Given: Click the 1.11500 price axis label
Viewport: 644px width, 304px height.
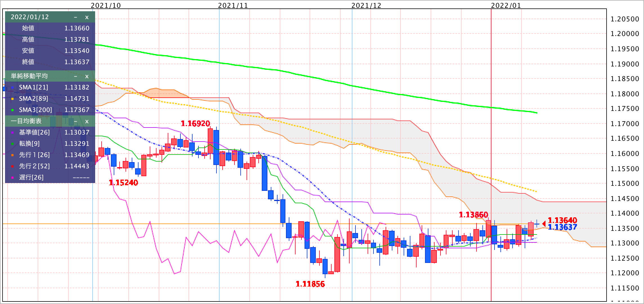Looking at the screenshot, I should click(624, 288).
